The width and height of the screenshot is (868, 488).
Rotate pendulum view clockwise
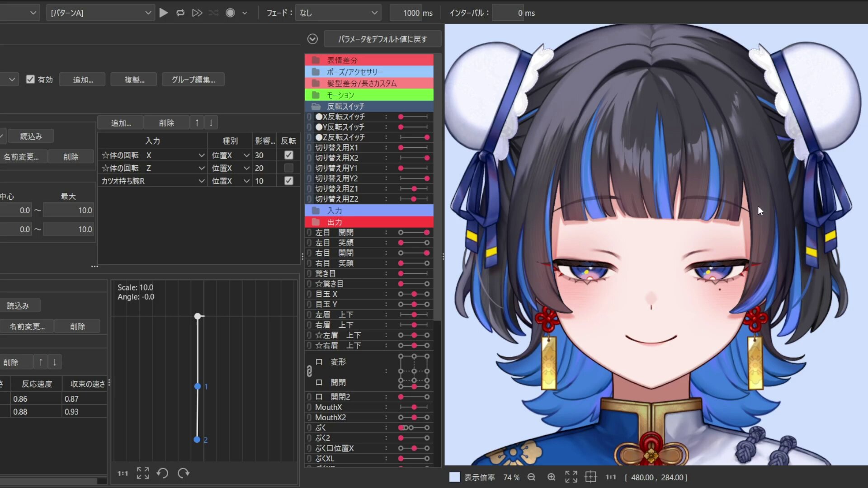coord(183,473)
